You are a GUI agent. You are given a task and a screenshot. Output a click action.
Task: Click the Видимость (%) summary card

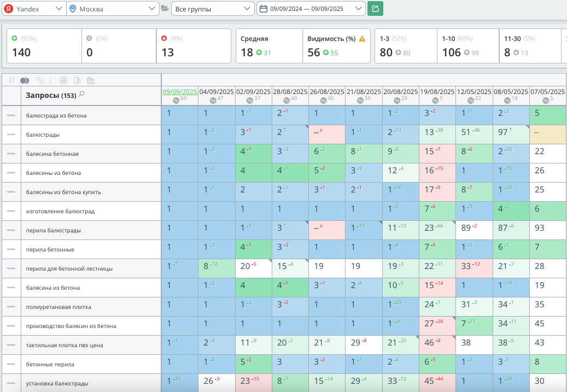click(336, 46)
